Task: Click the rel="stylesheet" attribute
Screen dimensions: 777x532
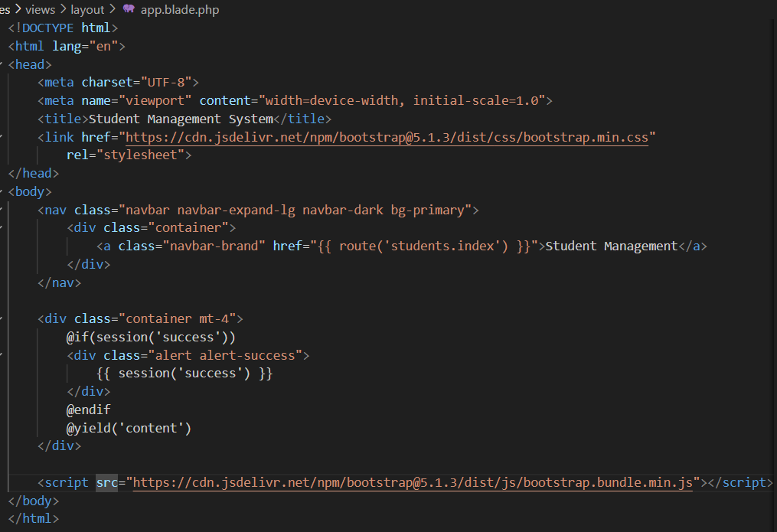Action: (128, 155)
